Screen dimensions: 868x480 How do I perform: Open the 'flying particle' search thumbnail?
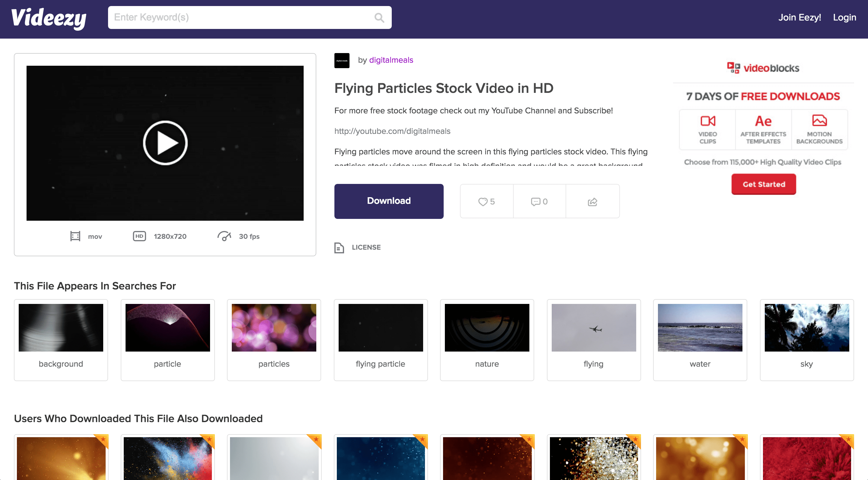tap(380, 327)
